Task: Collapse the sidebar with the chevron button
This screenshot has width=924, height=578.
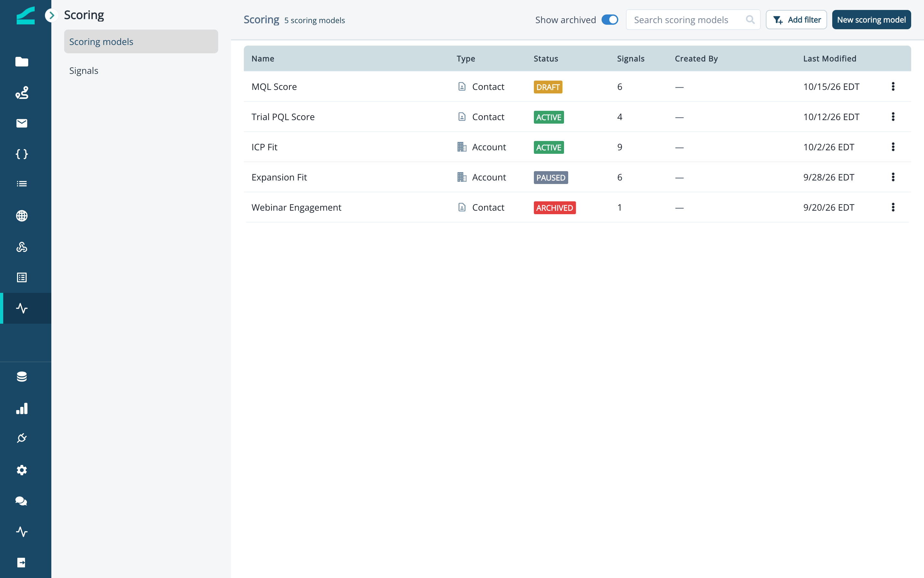Action: pyautogui.click(x=52, y=15)
